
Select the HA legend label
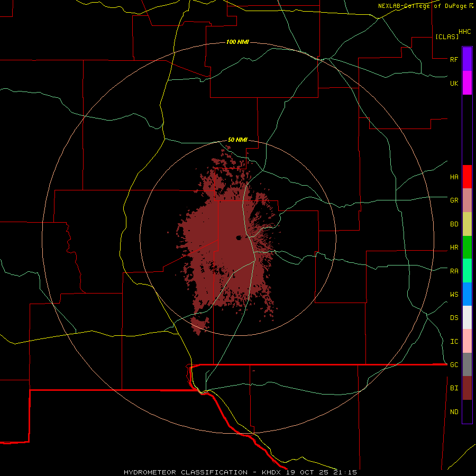[454, 177]
